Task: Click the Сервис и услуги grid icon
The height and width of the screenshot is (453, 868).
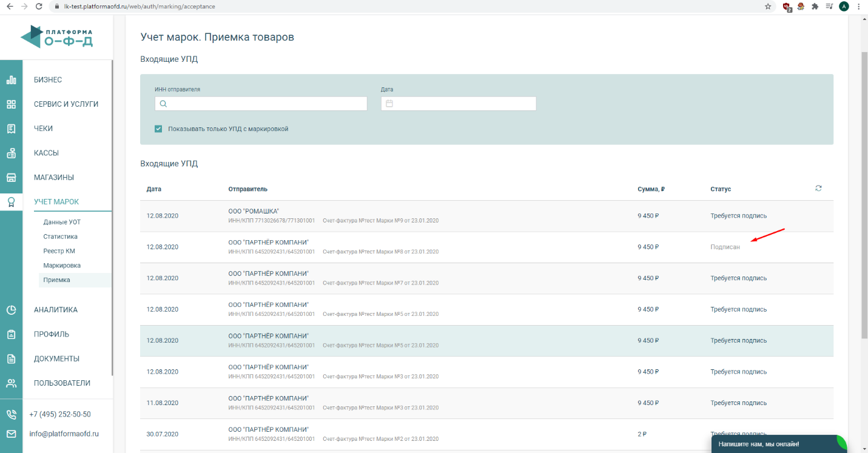Action: 11,104
